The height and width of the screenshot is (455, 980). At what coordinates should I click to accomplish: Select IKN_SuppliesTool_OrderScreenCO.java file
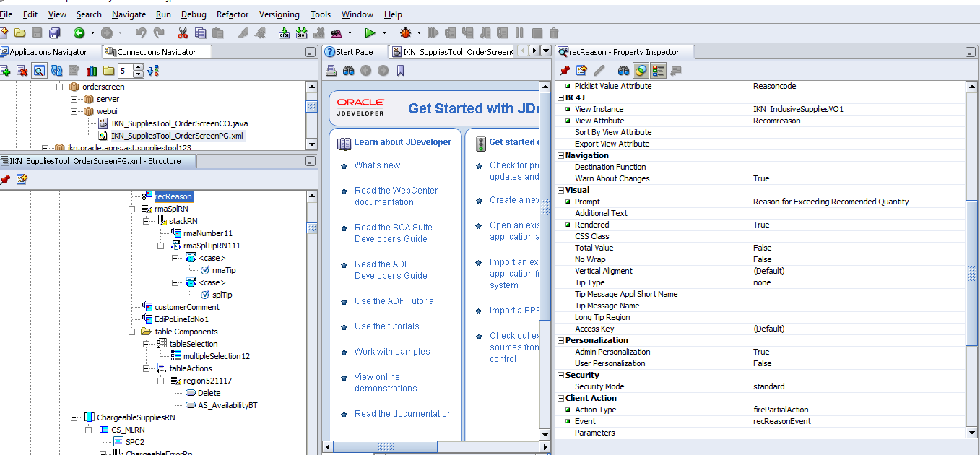point(179,123)
